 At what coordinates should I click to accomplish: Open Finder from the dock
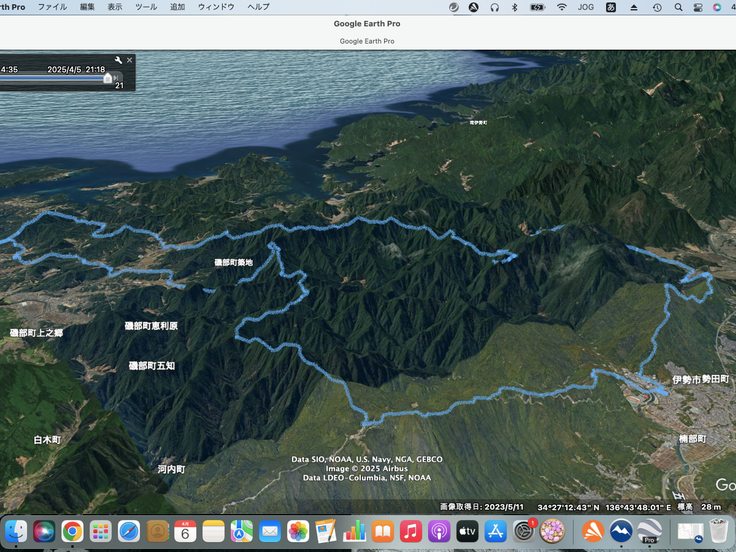point(16,530)
